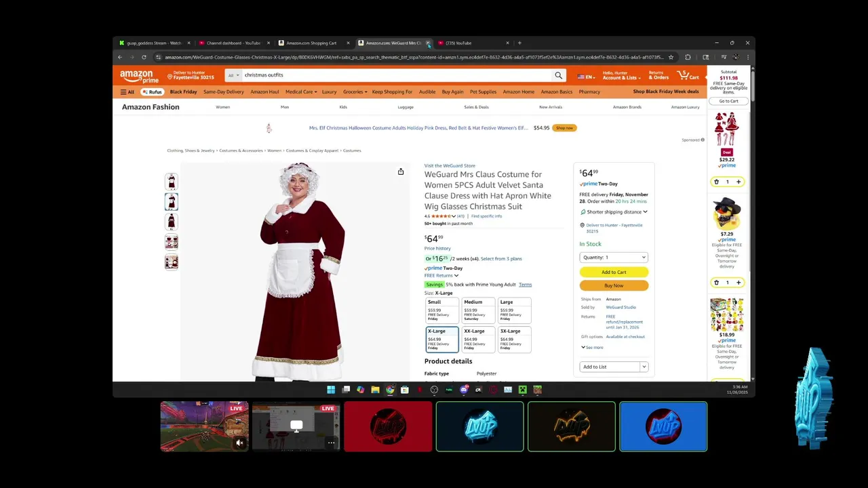868x488 pixels.
Task: Visit the WeGuard Store link
Action: click(x=450, y=165)
